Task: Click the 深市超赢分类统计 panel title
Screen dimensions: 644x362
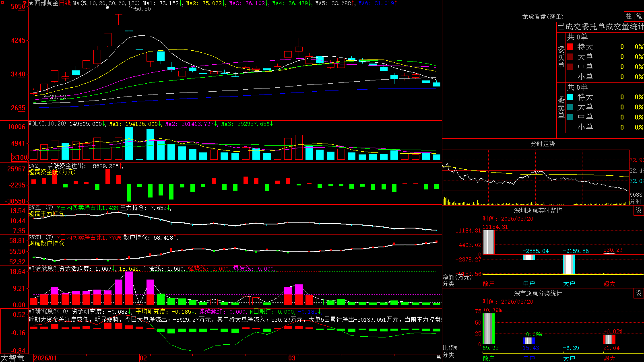Action: click(538, 293)
